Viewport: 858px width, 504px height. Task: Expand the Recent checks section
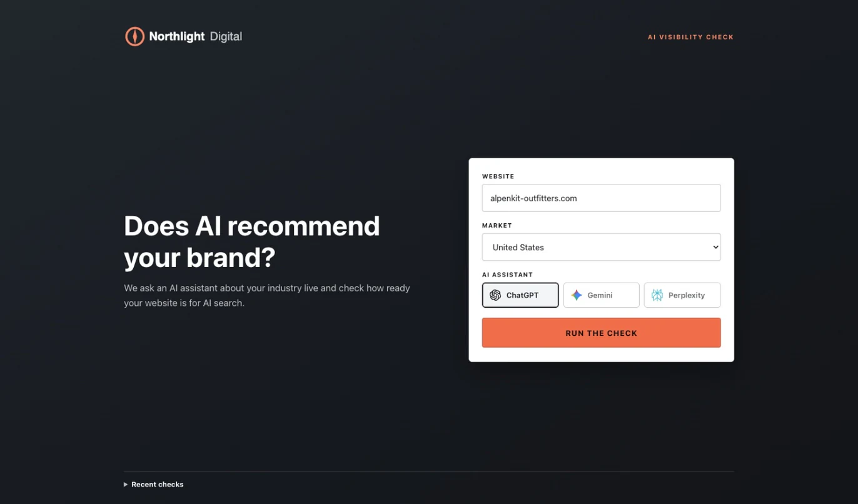(154, 485)
